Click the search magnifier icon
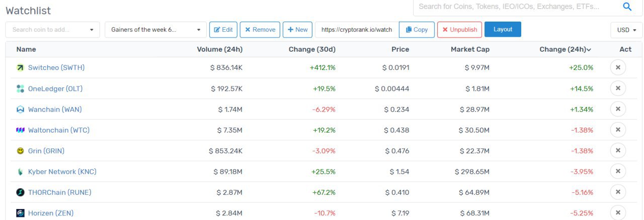 pyautogui.click(x=627, y=7)
